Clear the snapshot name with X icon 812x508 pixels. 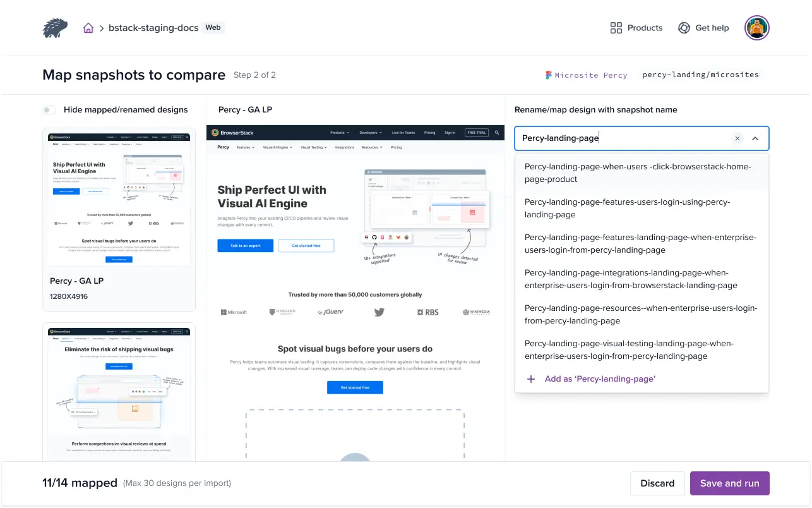[737, 138]
